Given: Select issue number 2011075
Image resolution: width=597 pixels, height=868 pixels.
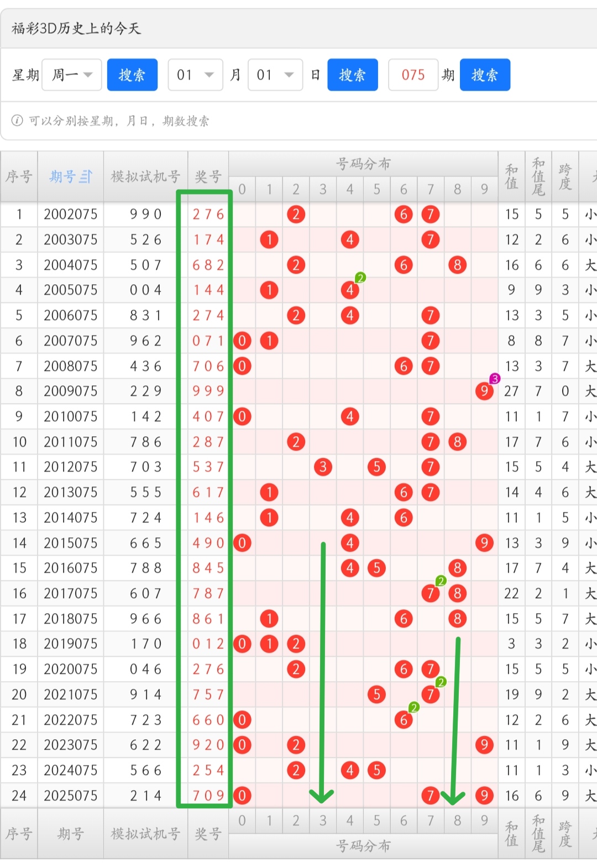Looking at the screenshot, I should pyautogui.click(x=71, y=442).
